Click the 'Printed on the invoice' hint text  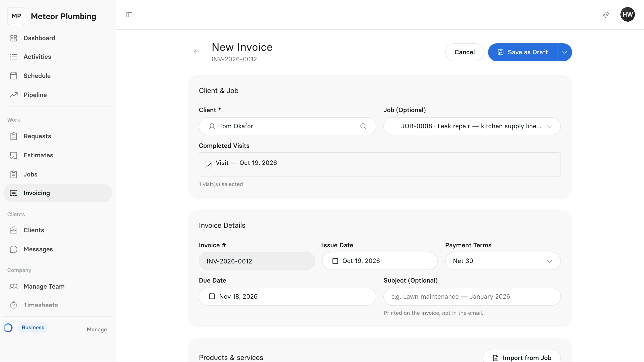tap(433, 313)
